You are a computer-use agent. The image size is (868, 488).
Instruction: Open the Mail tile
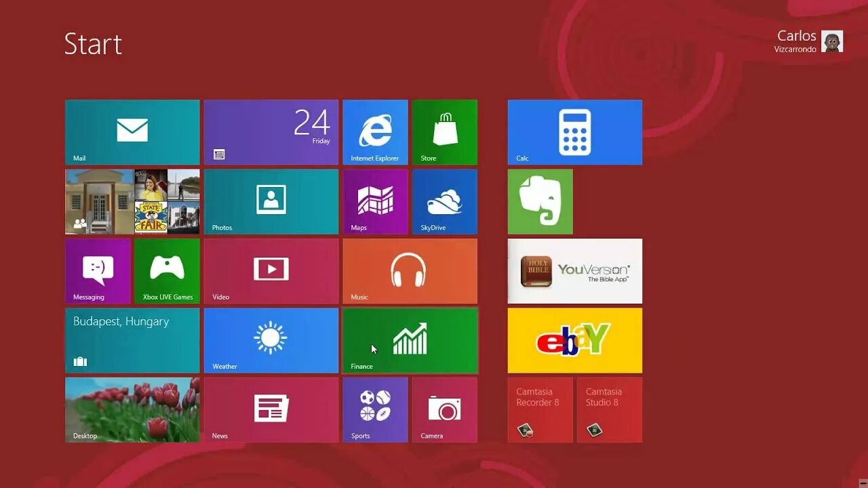click(132, 132)
